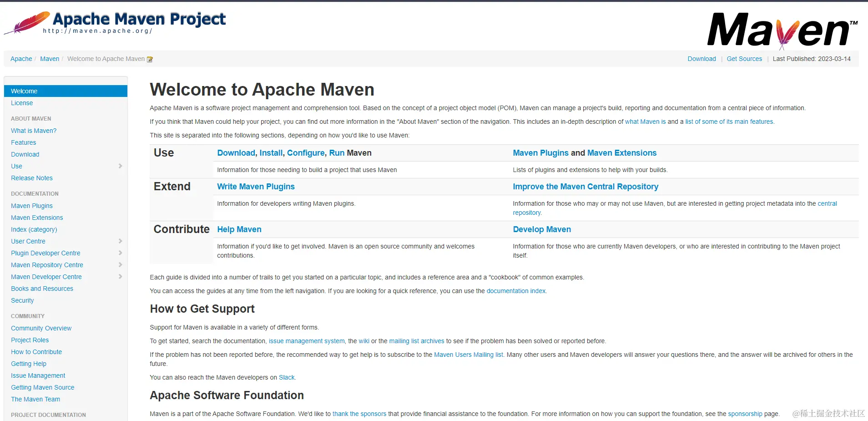Follow the documentation index link

(x=516, y=291)
